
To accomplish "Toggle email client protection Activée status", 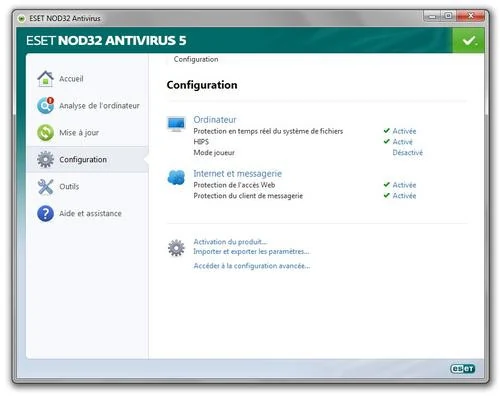I will pyautogui.click(x=404, y=196).
